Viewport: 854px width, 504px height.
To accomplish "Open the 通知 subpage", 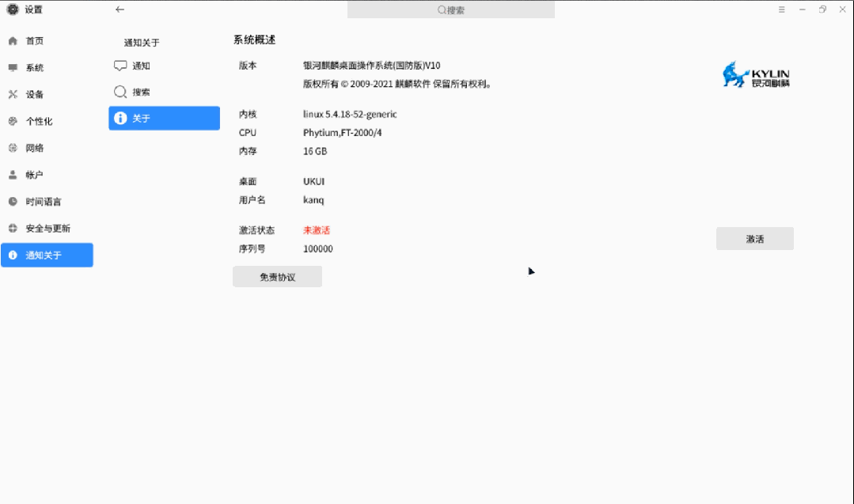I will [x=164, y=66].
